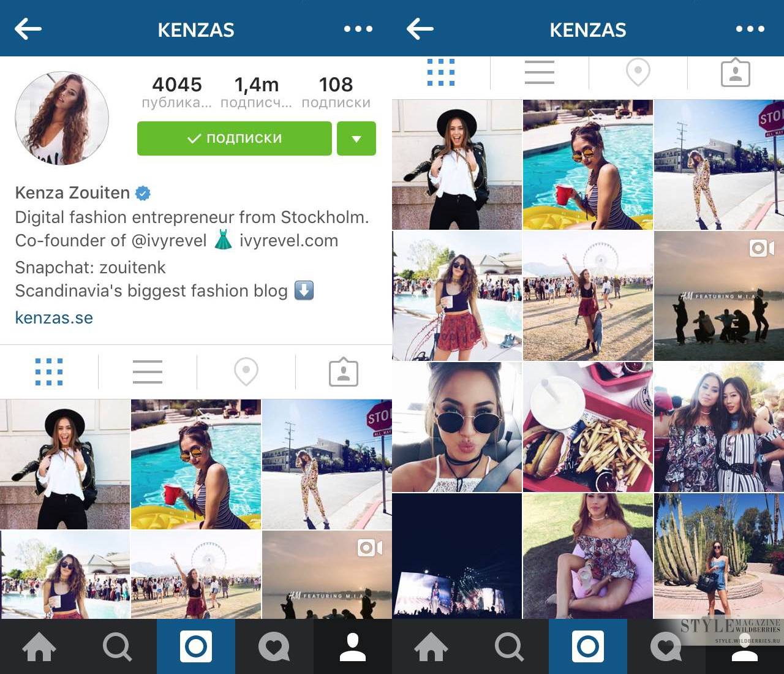Tap the back arrow on left profile screen

(x=28, y=29)
